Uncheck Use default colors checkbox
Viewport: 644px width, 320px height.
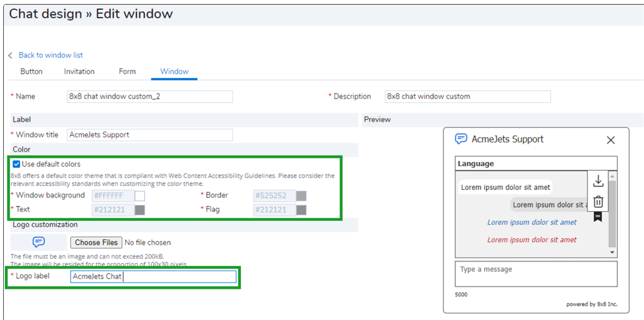tap(17, 164)
